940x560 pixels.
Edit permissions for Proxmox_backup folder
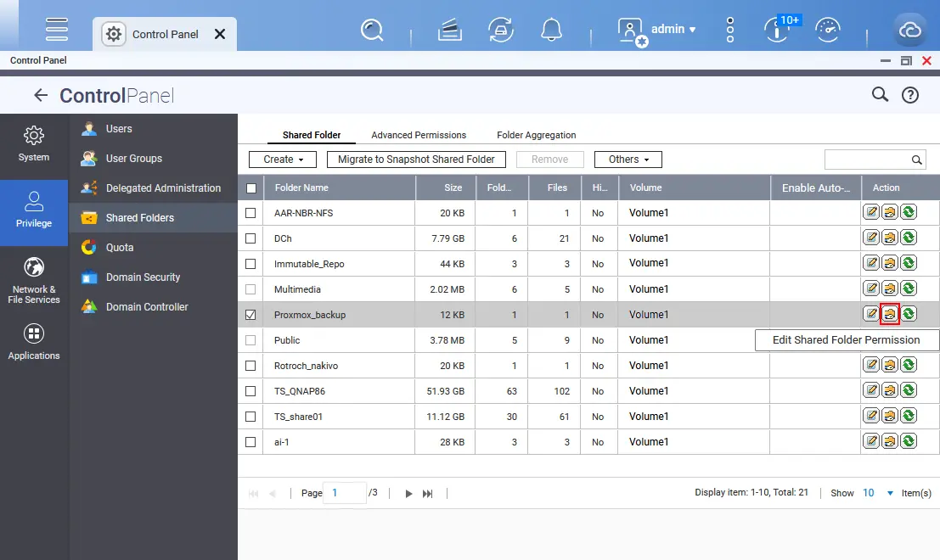pos(890,314)
